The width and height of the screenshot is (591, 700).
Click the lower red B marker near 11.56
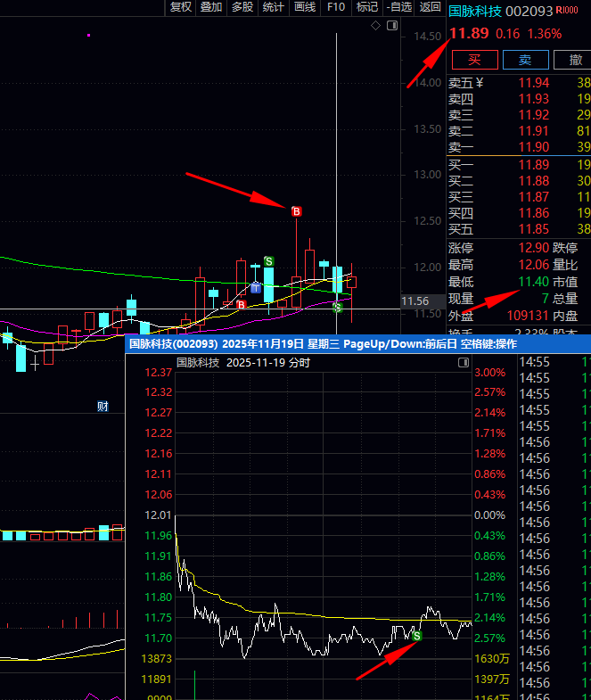point(241,305)
